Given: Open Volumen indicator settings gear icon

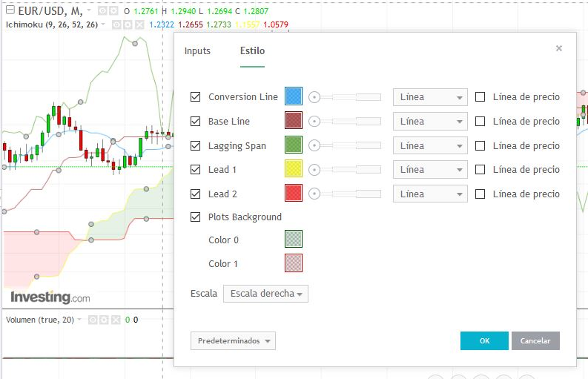Looking at the screenshot, I should point(105,320).
